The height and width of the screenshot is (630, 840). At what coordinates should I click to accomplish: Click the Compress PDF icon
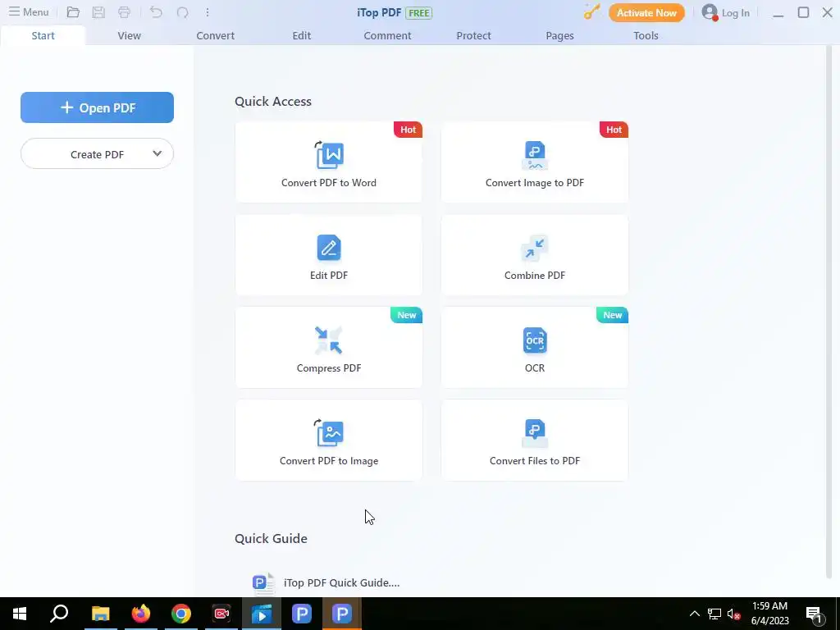click(329, 340)
